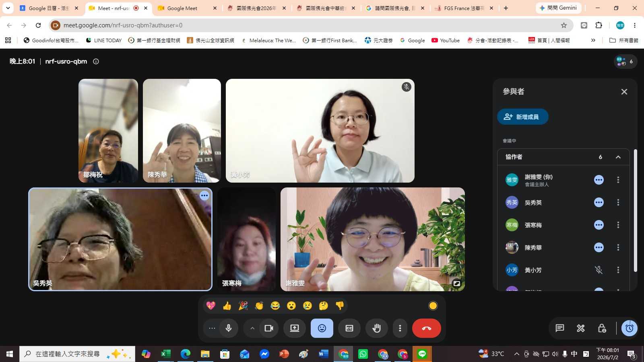The height and width of the screenshot is (362, 644).
Task: Toggle the emoji reactions bar
Action: (x=322, y=328)
